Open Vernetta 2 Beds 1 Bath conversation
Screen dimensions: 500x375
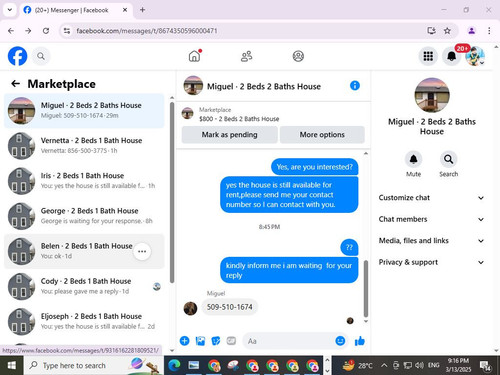(x=84, y=146)
